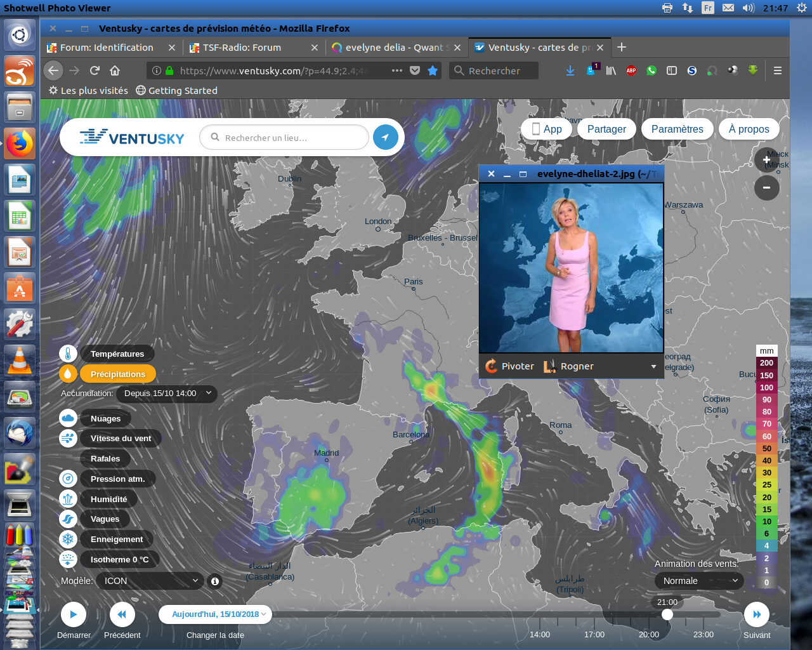Click the Vagues wave icon
Viewport: 812px width, 650px height.
[x=68, y=519]
